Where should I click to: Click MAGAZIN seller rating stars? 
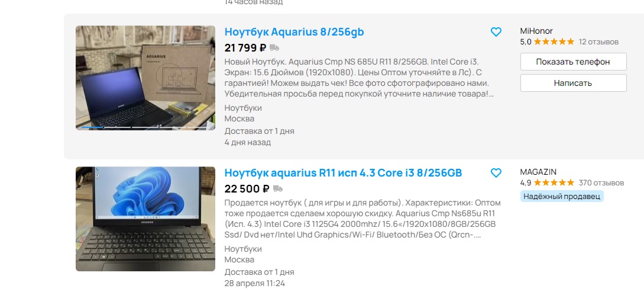554,182
